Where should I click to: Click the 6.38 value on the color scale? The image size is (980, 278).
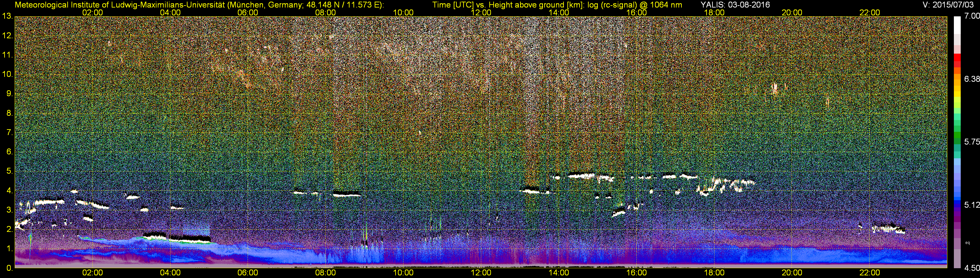(x=972, y=79)
